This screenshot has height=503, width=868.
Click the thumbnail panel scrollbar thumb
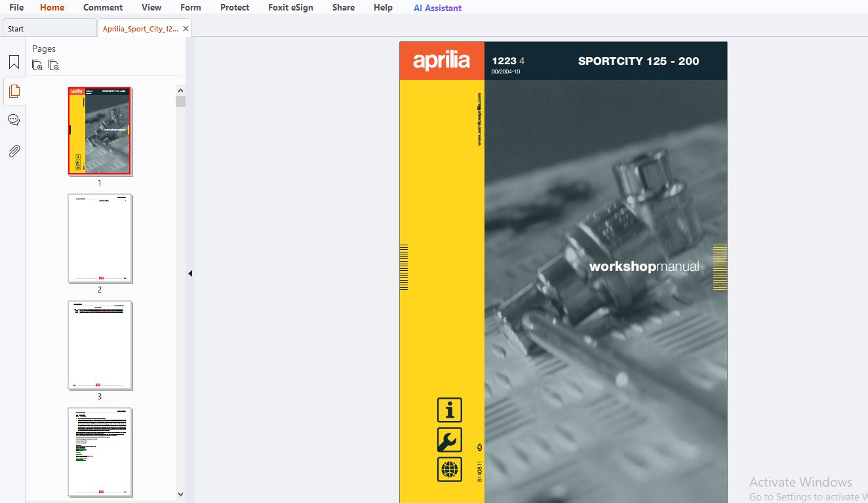(180, 101)
